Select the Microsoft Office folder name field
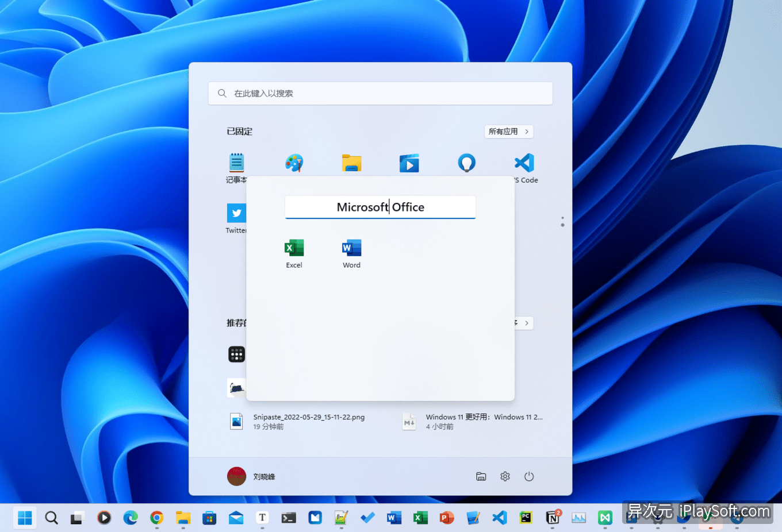The height and width of the screenshot is (532, 782). point(380,207)
